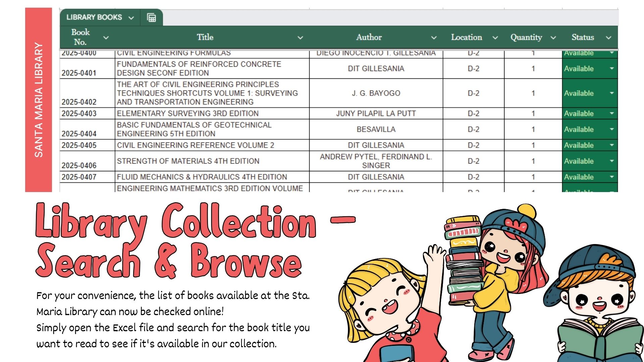
Task: Open status dropdown for Strength of Materials row
Action: [x=612, y=161]
